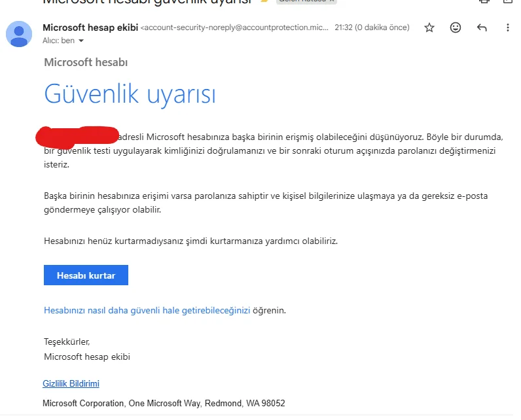The image size is (521, 420).
Task: Click the timestamp 21:32 (0 dakika önce)
Action: [x=372, y=27]
